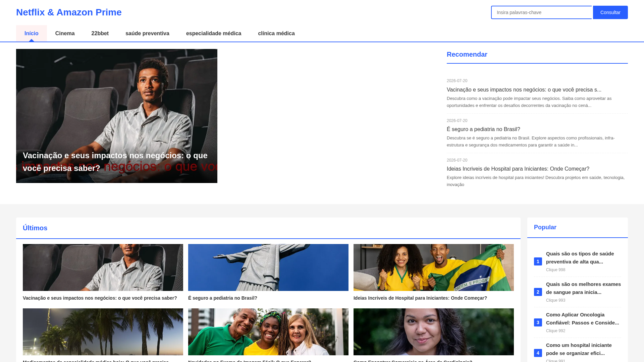Click the Recomendar section heading

(x=467, y=54)
